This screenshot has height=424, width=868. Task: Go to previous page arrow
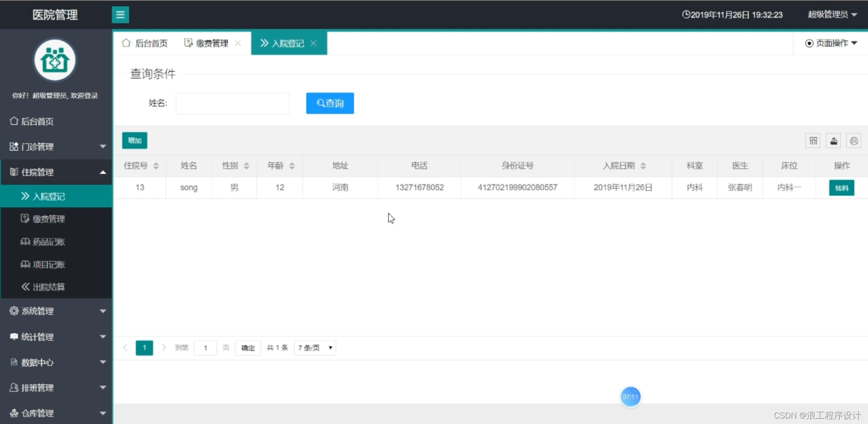pos(125,348)
